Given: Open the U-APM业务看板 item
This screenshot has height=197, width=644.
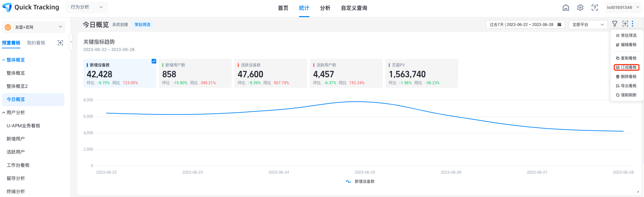Looking at the screenshot, I should coord(23,126).
